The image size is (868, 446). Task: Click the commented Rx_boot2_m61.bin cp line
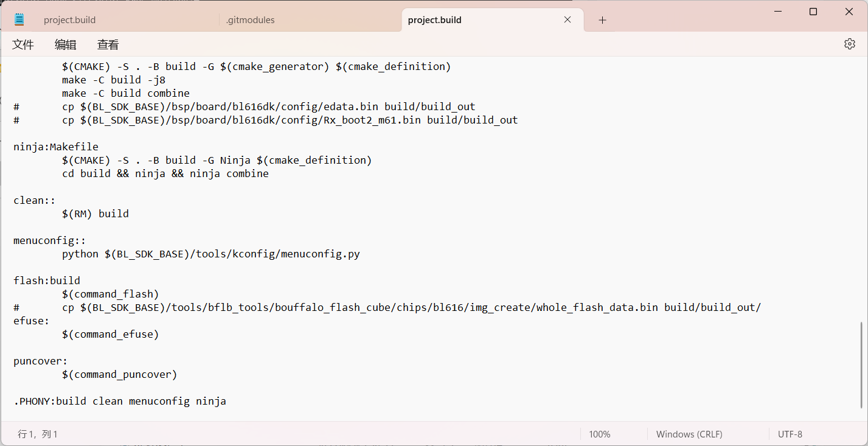[266, 120]
